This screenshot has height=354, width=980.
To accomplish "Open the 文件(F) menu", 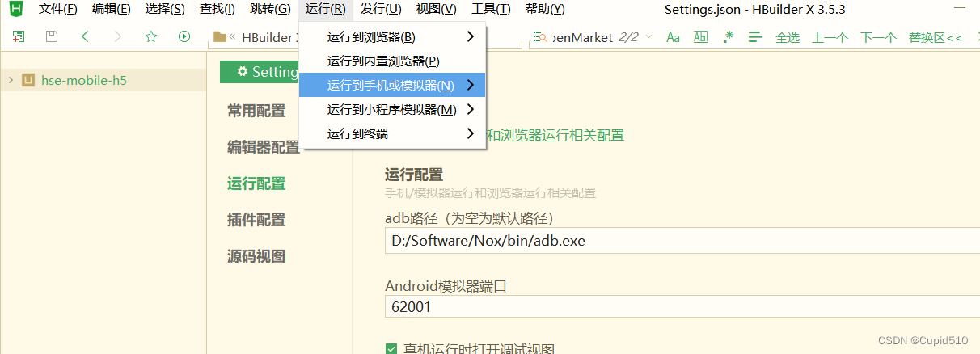I will pyautogui.click(x=58, y=10).
